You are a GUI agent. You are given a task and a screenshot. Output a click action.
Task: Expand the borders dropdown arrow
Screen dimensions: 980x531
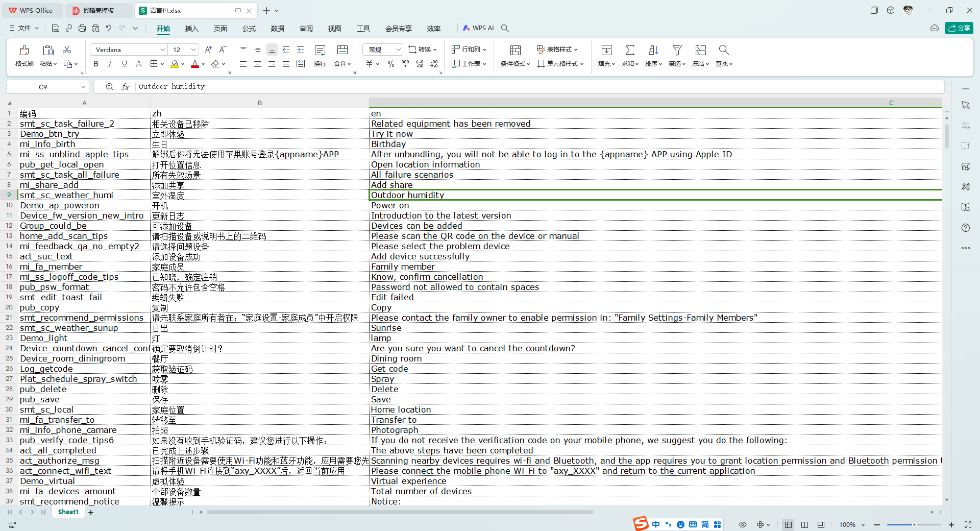[162, 64]
